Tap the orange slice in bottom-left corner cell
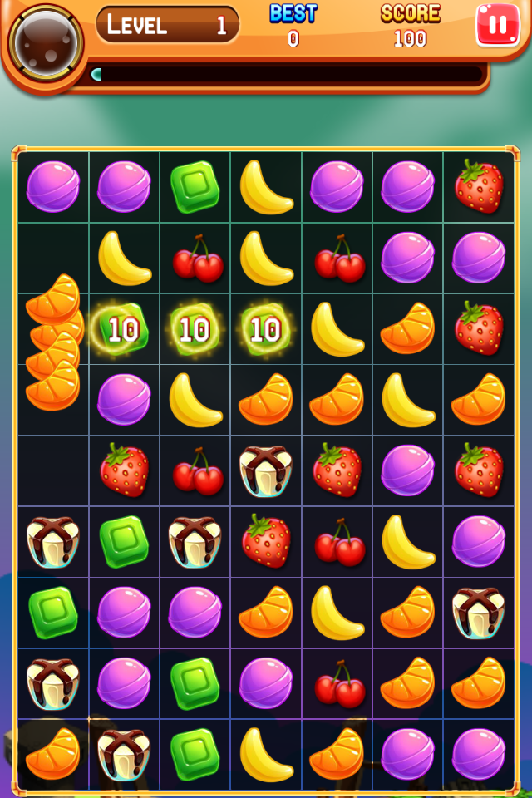The height and width of the screenshot is (798, 532). [53, 754]
